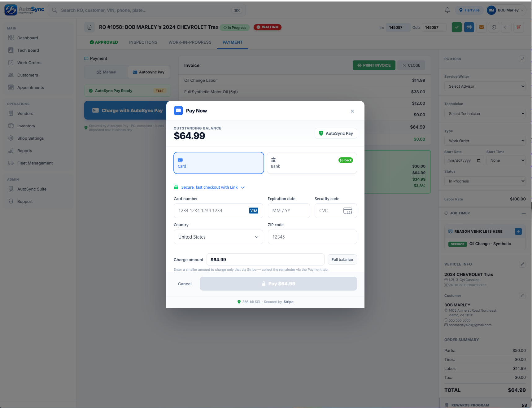Go to the APPROVED tab
The image size is (532, 408).
point(104,42)
